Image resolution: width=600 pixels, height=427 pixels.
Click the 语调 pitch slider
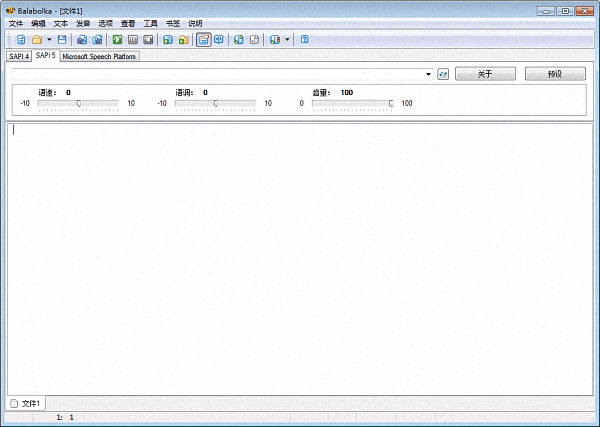[215, 103]
